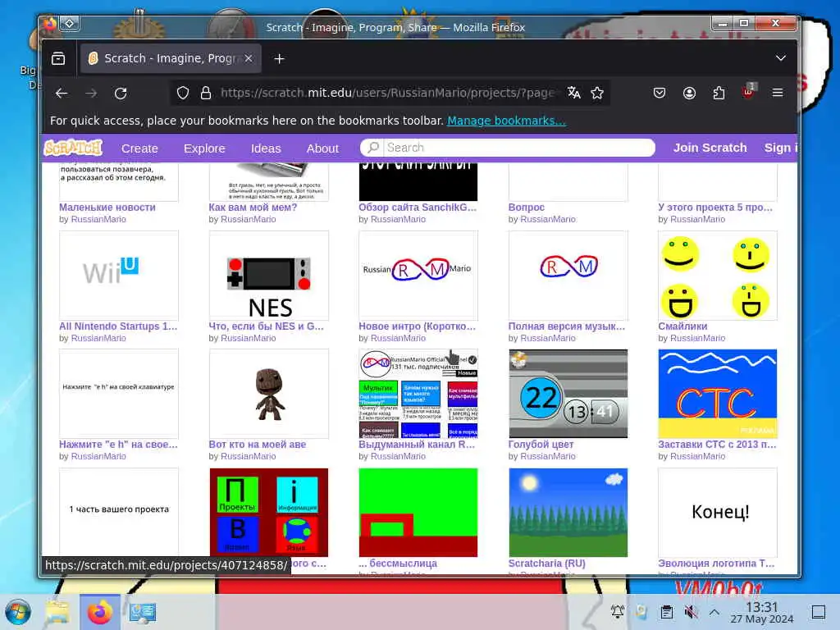This screenshot has height=630, width=840.
Task: Click the uBlock Origin extension icon
Action: click(x=749, y=92)
